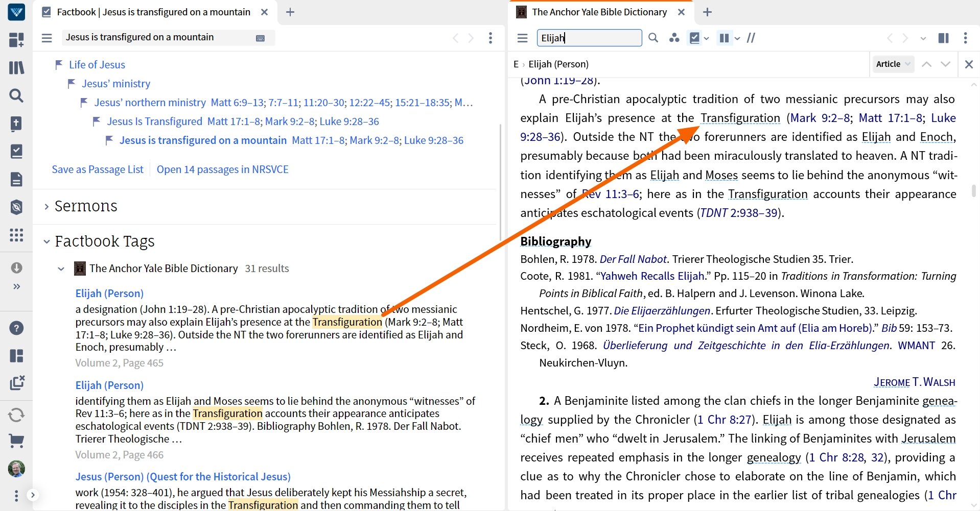Open the Factbook tags dropdown arrow

(707, 38)
